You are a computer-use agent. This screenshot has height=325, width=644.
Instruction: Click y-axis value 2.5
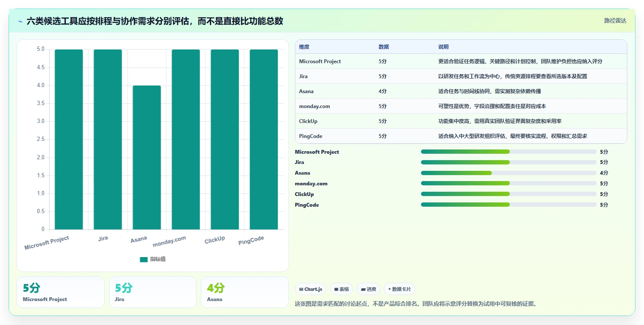pos(40,139)
